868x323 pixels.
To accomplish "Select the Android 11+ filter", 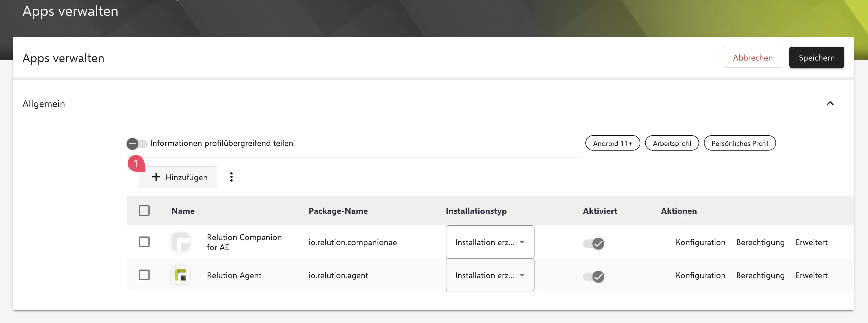I will click(x=612, y=143).
